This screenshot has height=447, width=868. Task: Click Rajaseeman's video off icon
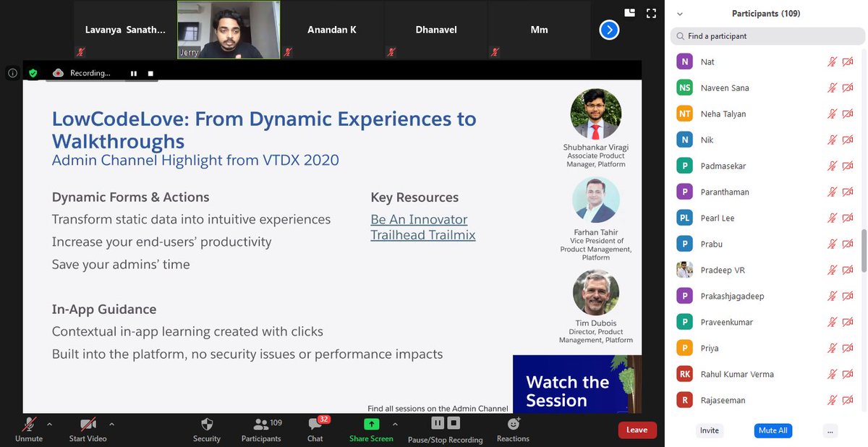click(848, 400)
